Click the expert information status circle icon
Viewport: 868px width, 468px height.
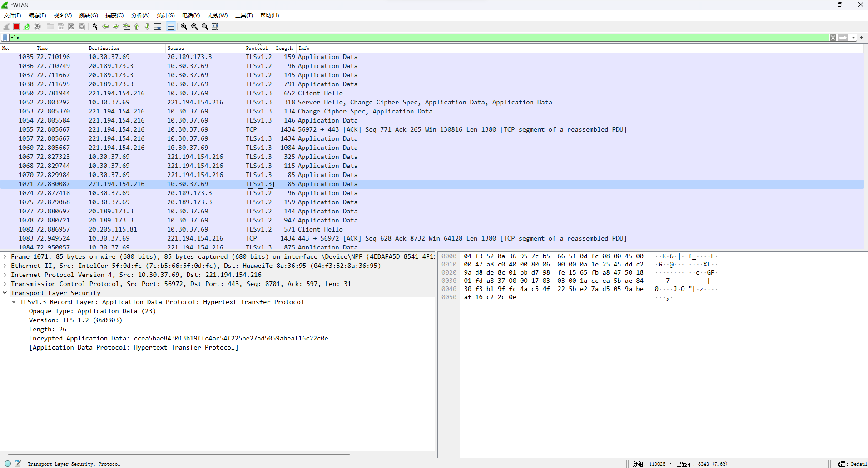[x=8, y=463]
